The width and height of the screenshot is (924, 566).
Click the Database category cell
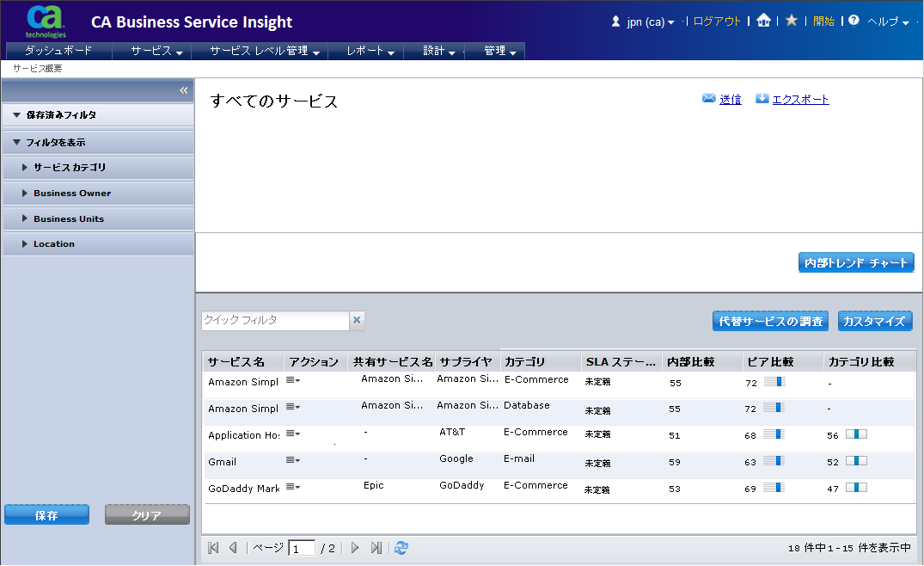click(526, 405)
